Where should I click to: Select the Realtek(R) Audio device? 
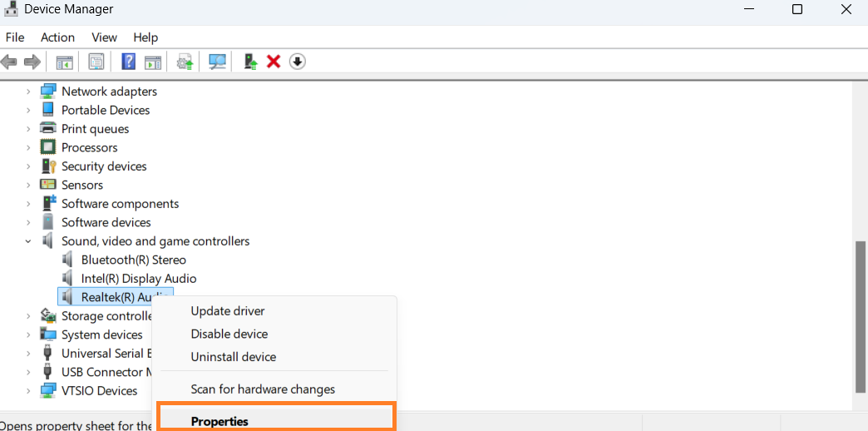click(115, 296)
